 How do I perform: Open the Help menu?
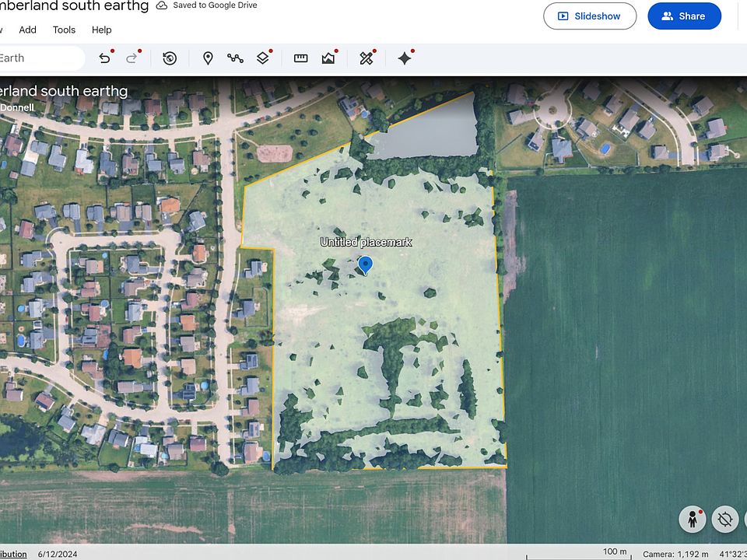tap(101, 30)
